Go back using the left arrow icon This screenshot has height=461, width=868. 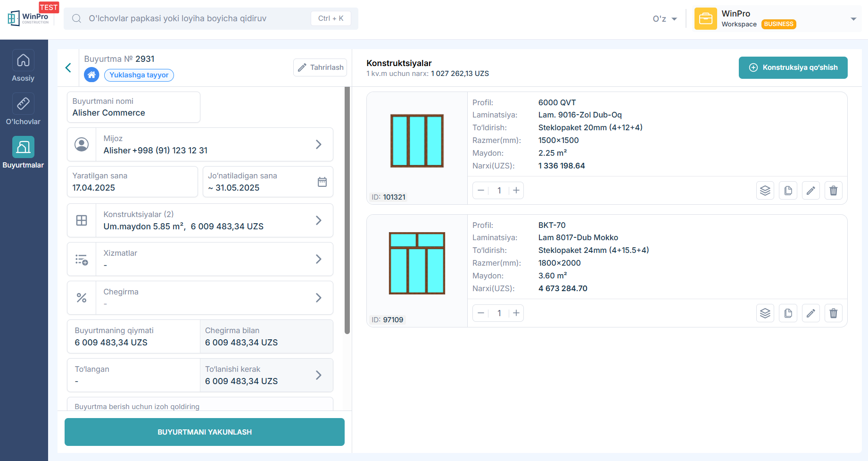point(68,68)
